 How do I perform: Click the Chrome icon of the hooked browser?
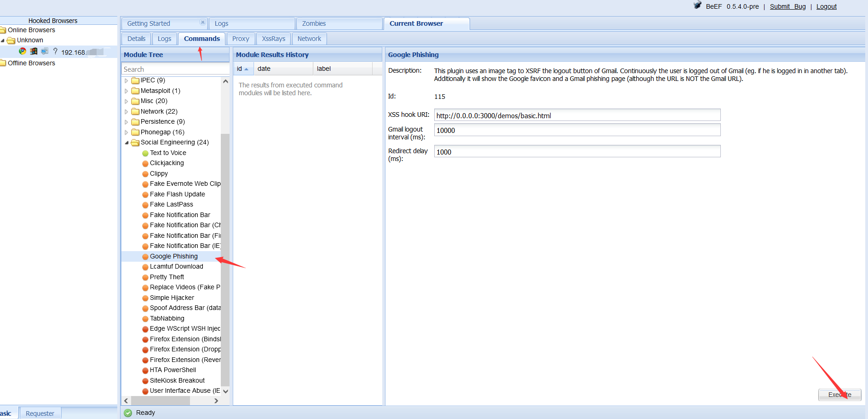pyautogui.click(x=23, y=52)
